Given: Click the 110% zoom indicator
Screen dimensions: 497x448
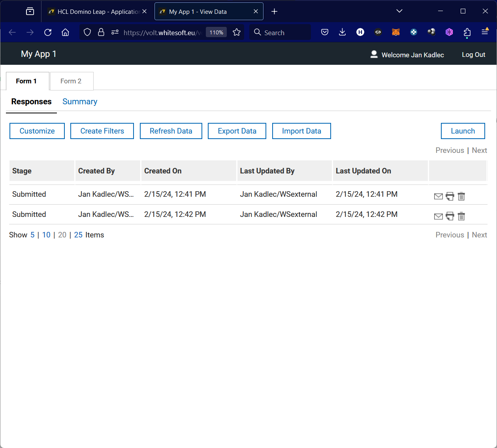Looking at the screenshot, I should pyautogui.click(x=216, y=32).
